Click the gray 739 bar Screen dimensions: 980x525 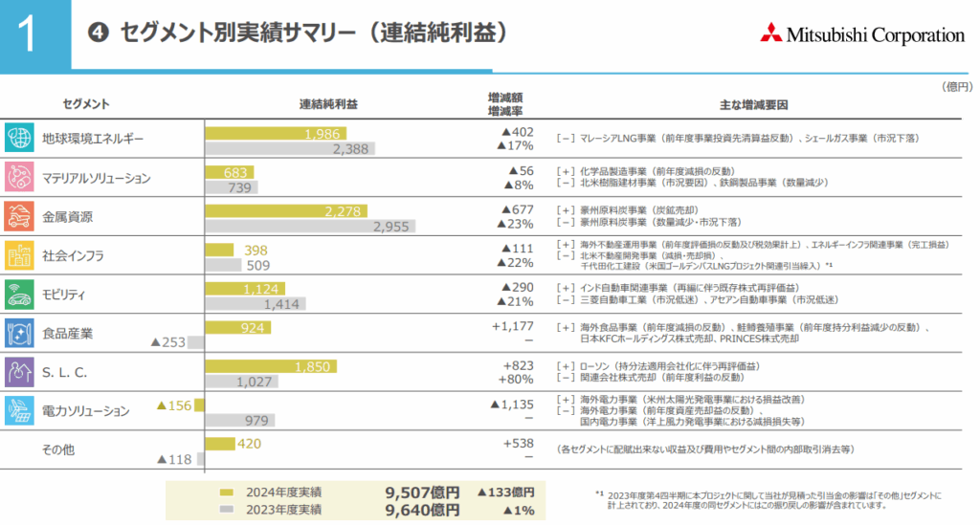point(232,187)
